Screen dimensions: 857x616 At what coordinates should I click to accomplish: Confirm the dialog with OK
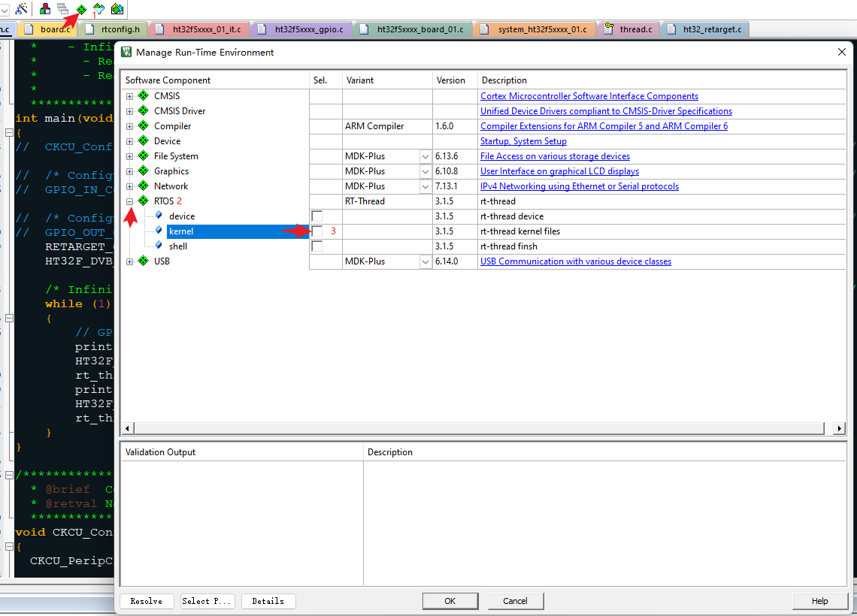tap(450, 601)
